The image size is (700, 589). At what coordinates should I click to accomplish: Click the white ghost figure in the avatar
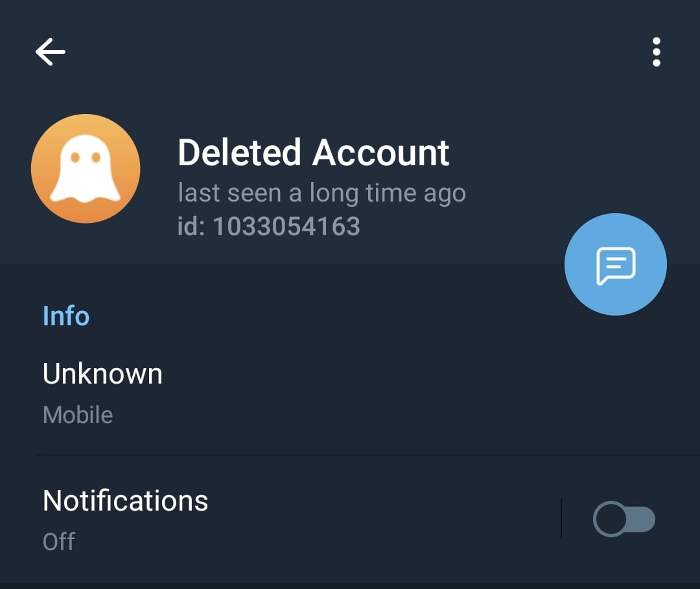click(86, 170)
